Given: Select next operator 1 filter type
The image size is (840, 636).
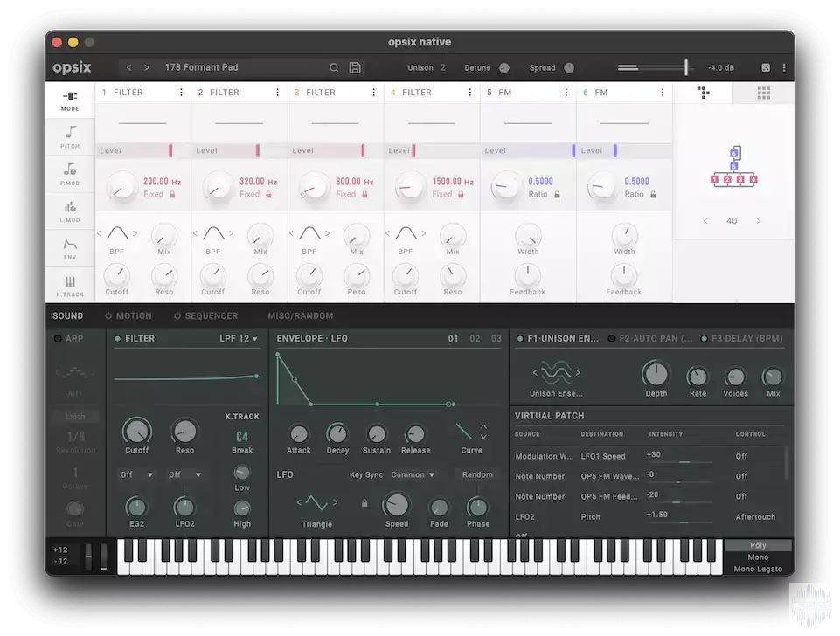Looking at the screenshot, I should [135, 233].
